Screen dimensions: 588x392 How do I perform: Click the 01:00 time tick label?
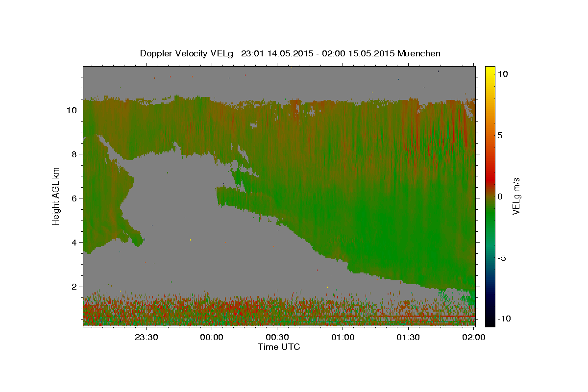343,337
